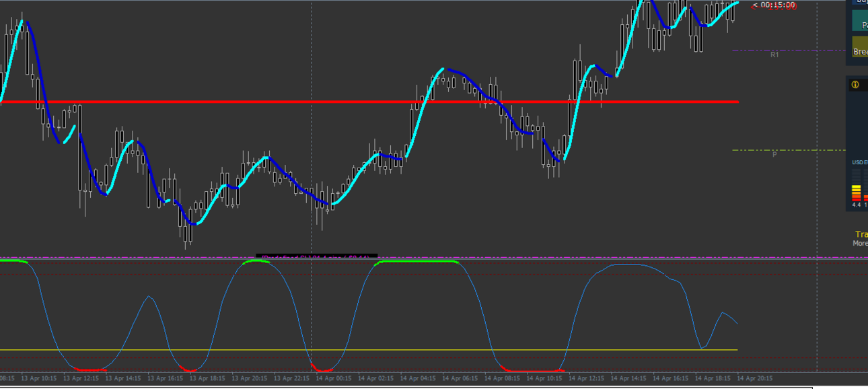Click the 13 Apr 20:15 time axis label
The width and height of the screenshot is (868, 389).
click(250, 378)
